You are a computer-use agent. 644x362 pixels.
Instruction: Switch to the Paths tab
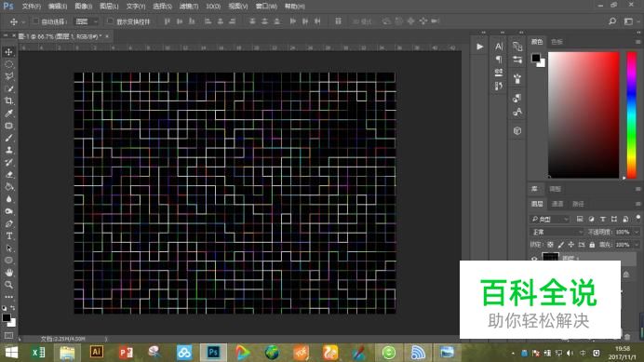[578, 204]
